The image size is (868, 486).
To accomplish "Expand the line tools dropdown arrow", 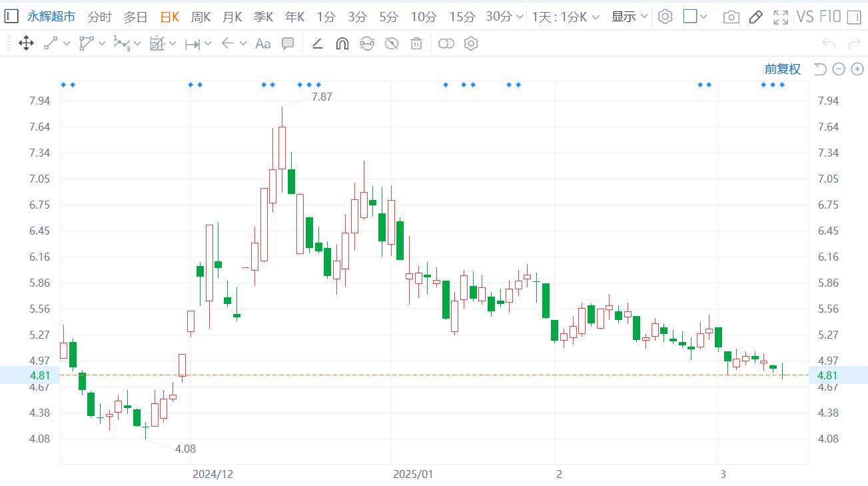I will click(66, 44).
